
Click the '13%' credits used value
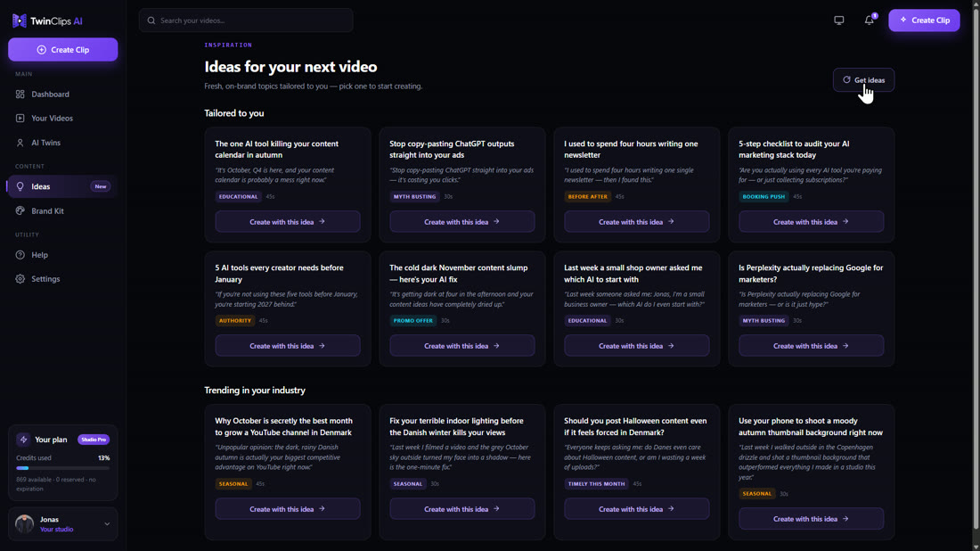point(103,457)
